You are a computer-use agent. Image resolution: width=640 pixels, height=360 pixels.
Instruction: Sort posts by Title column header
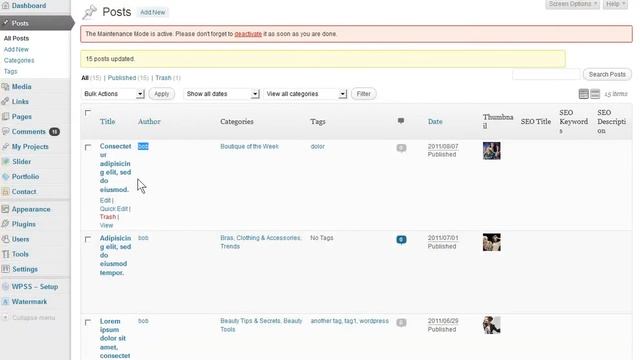coord(108,122)
